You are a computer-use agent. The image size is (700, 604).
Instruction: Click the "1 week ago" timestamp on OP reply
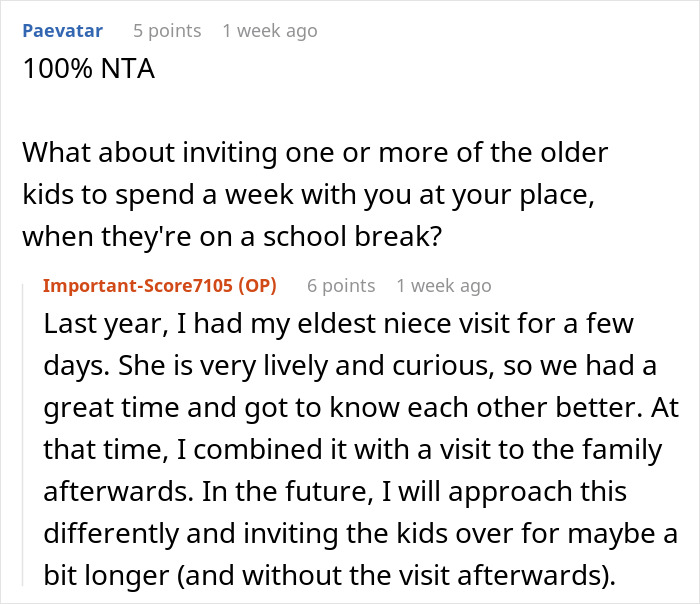click(x=443, y=286)
